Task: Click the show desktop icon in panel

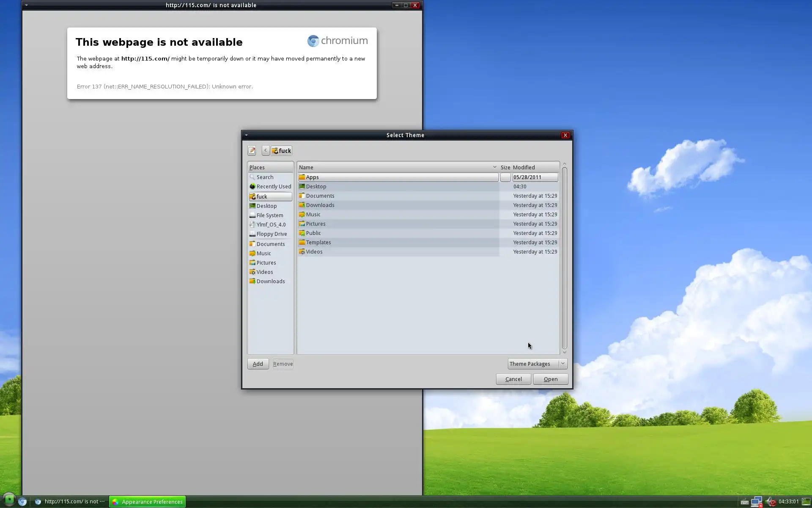Action: (806, 502)
